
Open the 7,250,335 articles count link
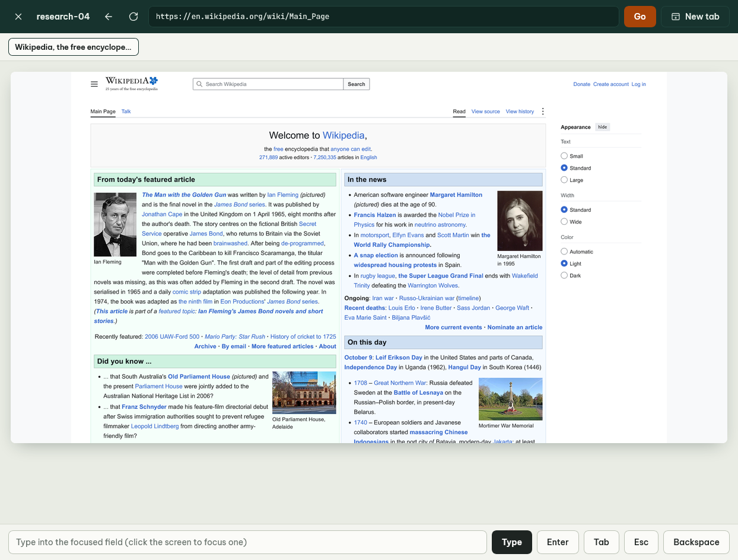[325, 157]
